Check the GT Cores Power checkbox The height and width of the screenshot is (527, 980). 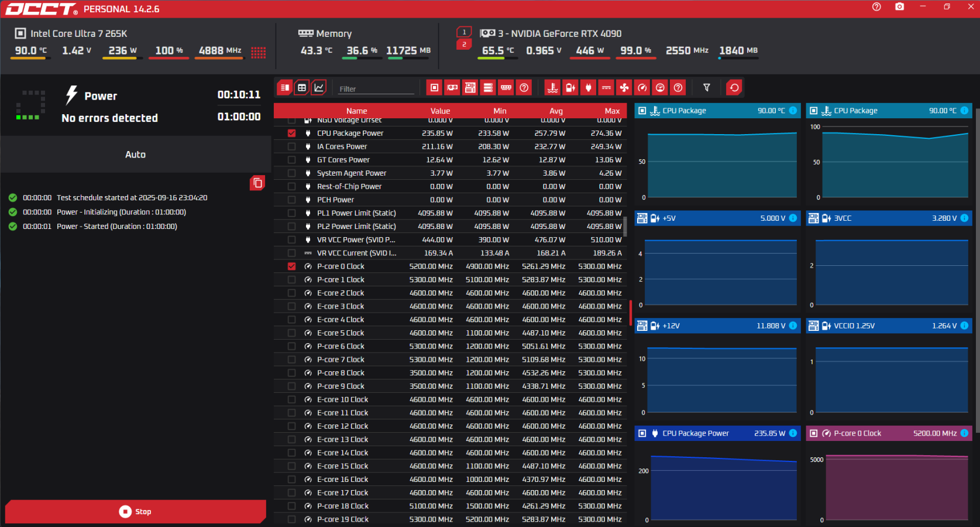291,160
